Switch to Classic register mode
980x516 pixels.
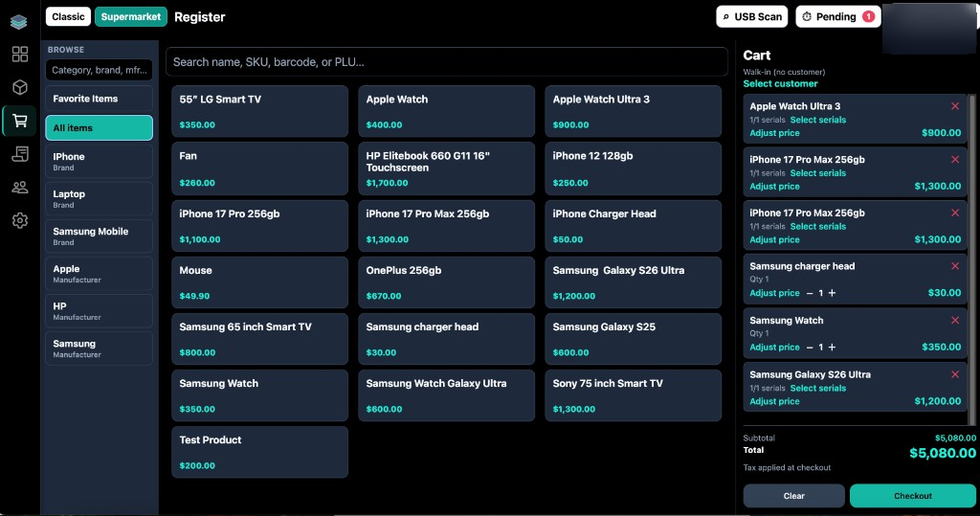pyautogui.click(x=68, y=17)
